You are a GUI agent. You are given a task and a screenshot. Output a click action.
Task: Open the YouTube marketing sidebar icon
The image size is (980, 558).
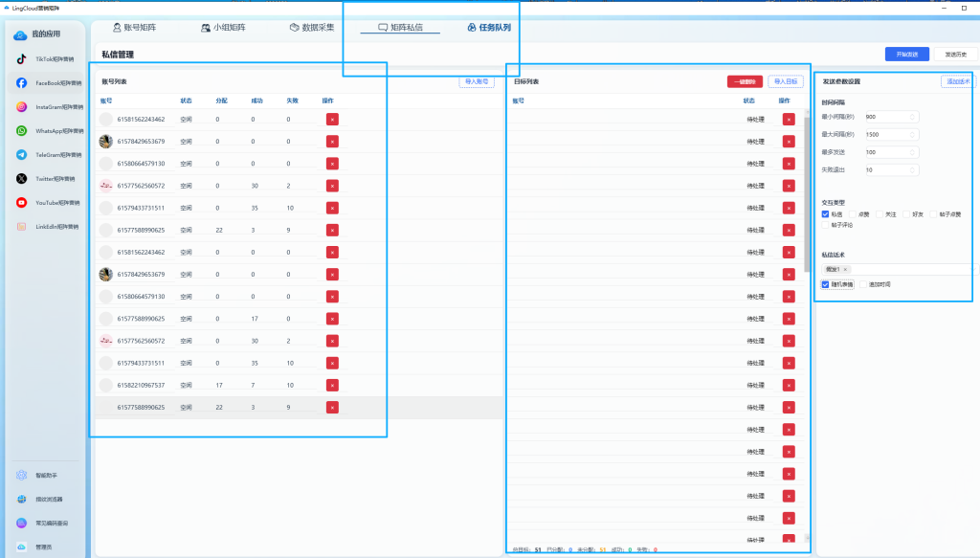pyautogui.click(x=21, y=203)
